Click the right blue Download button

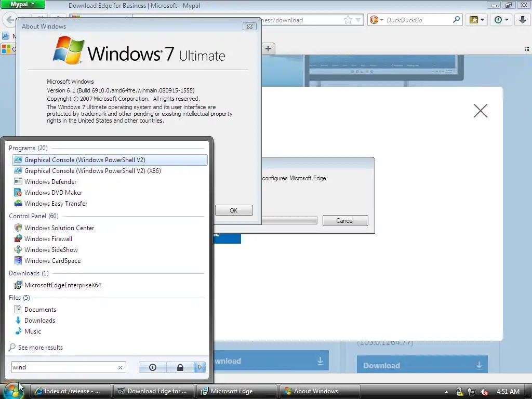coord(422,365)
